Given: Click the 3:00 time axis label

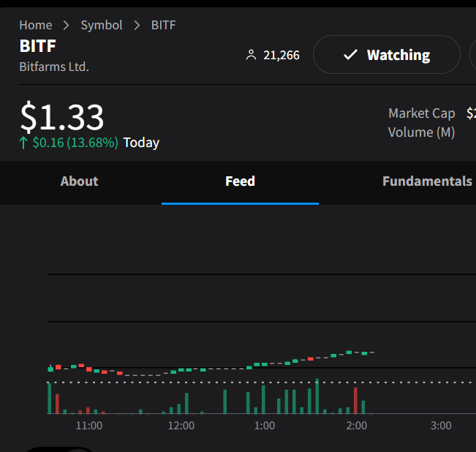Looking at the screenshot, I should point(441,426).
